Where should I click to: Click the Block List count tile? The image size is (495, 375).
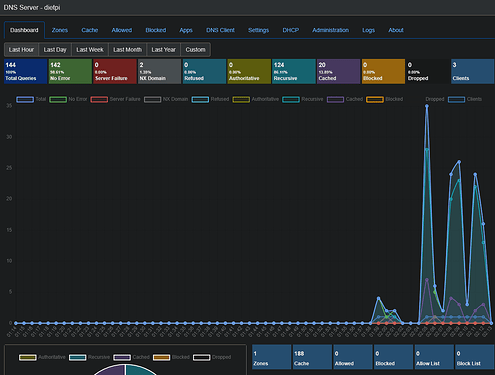[x=475, y=357]
